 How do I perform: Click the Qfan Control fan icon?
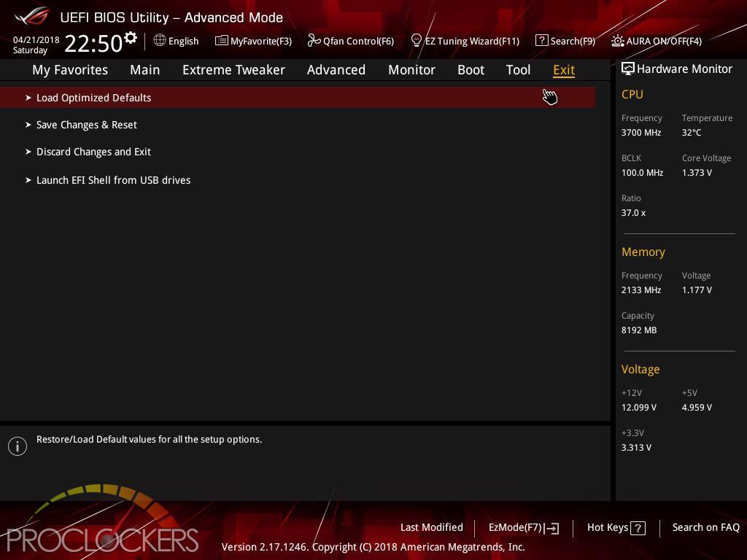[314, 41]
